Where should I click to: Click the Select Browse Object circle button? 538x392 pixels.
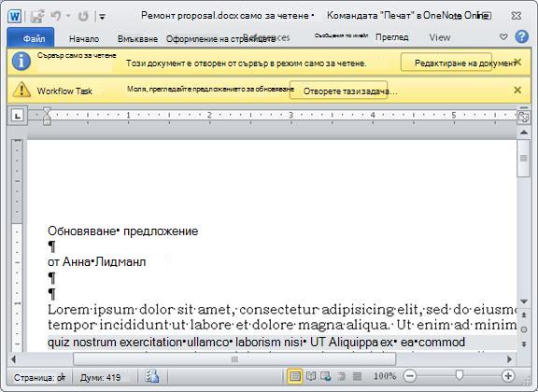point(524,329)
